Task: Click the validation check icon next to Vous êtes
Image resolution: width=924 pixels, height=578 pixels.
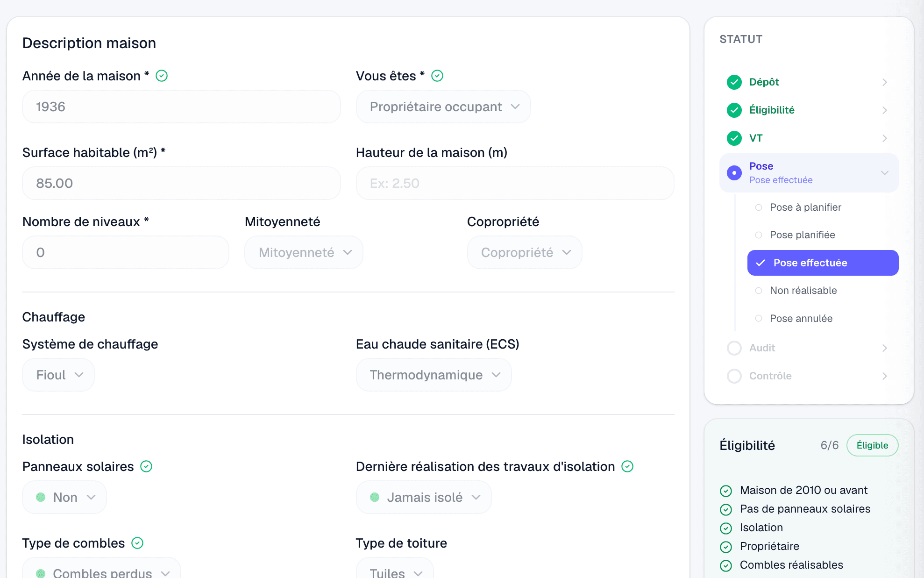Action: [437, 76]
